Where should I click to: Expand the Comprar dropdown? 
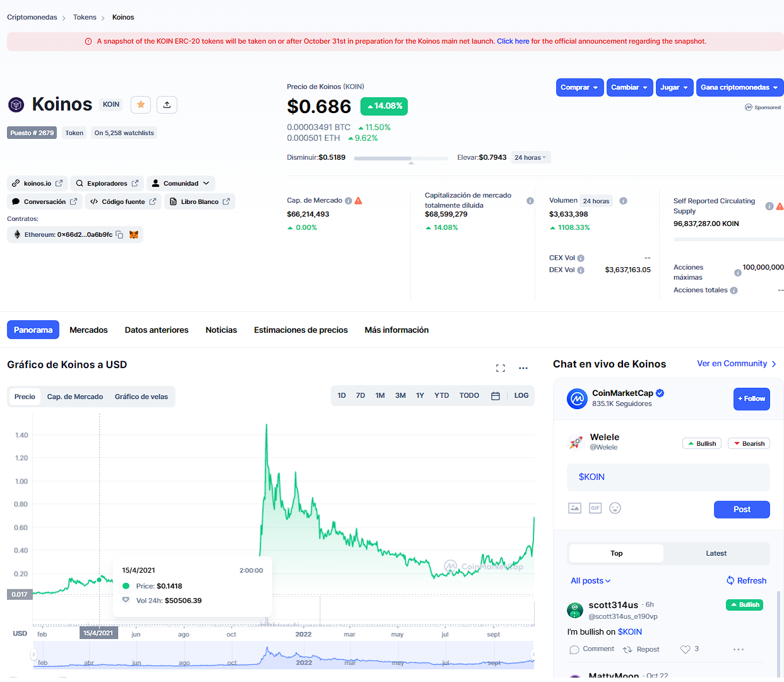pos(579,88)
